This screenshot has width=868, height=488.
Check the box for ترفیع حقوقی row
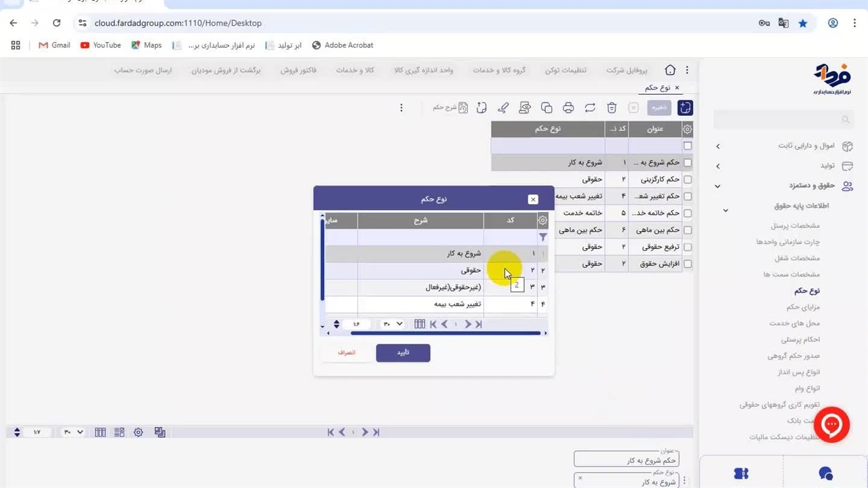(688, 247)
